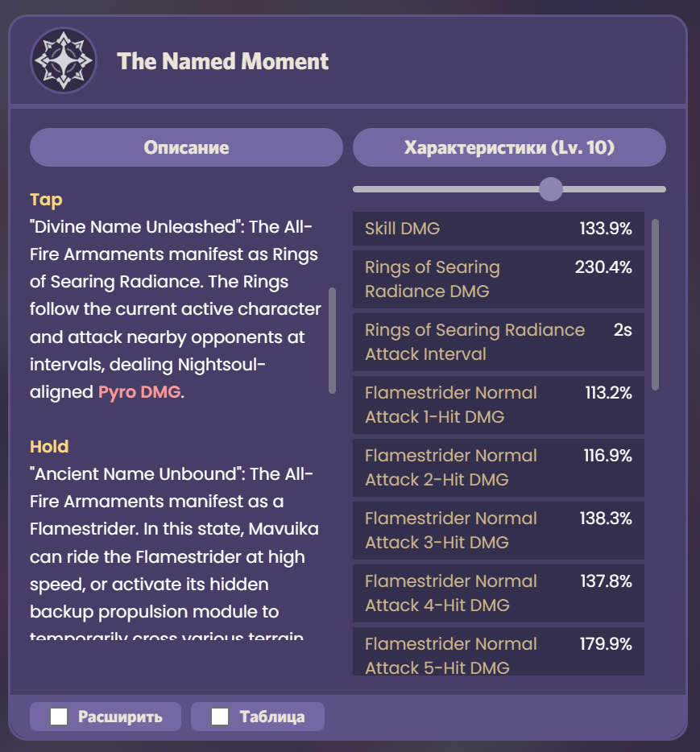Open the Характеристики (Lv. 10) tab
700x752 pixels.
click(509, 147)
